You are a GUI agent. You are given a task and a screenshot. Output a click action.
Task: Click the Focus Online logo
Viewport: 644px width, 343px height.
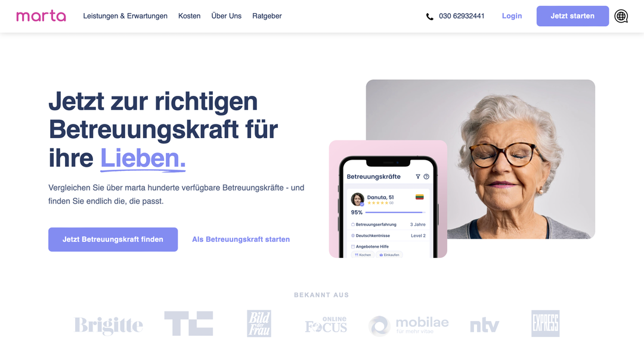[326, 325]
